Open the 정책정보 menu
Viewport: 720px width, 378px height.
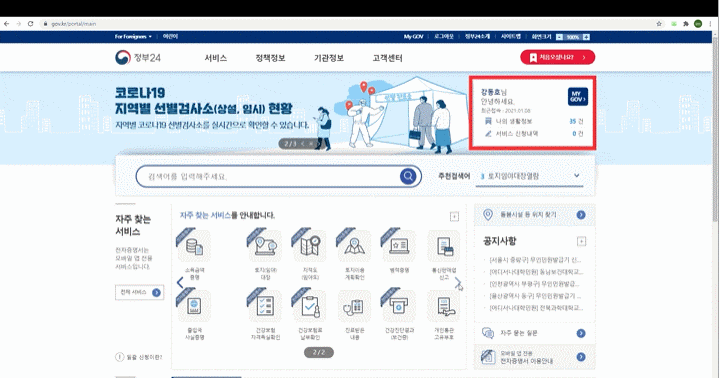(x=270, y=58)
